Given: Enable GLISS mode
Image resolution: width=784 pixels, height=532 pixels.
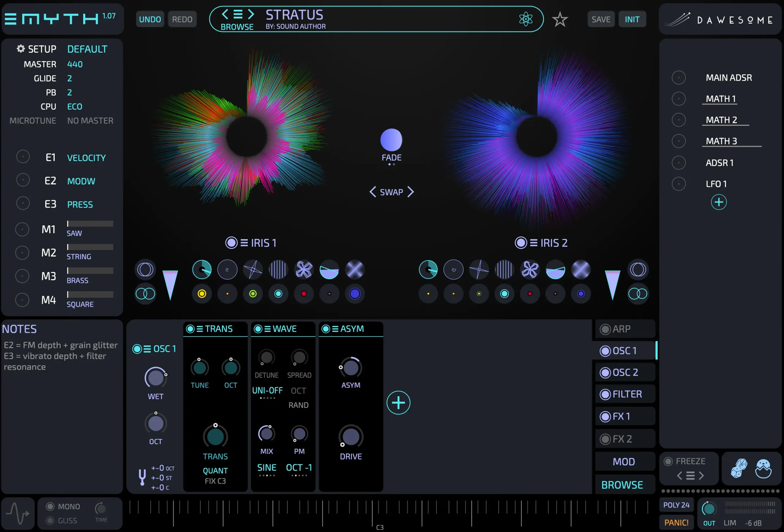Looking at the screenshot, I should (x=50, y=521).
